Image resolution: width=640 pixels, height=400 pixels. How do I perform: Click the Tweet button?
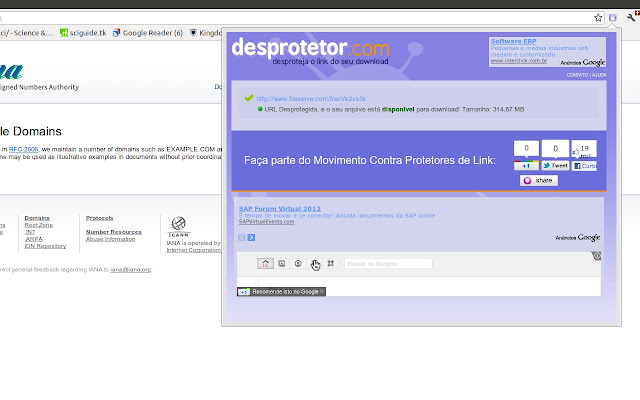pyautogui.click(x=555, y=166)
